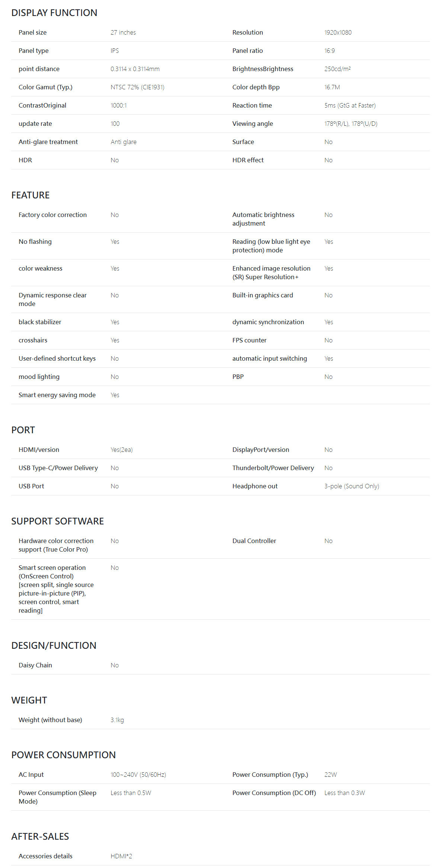Click the FEATURE section heading
441x868 pixels.
pos(31,195)
